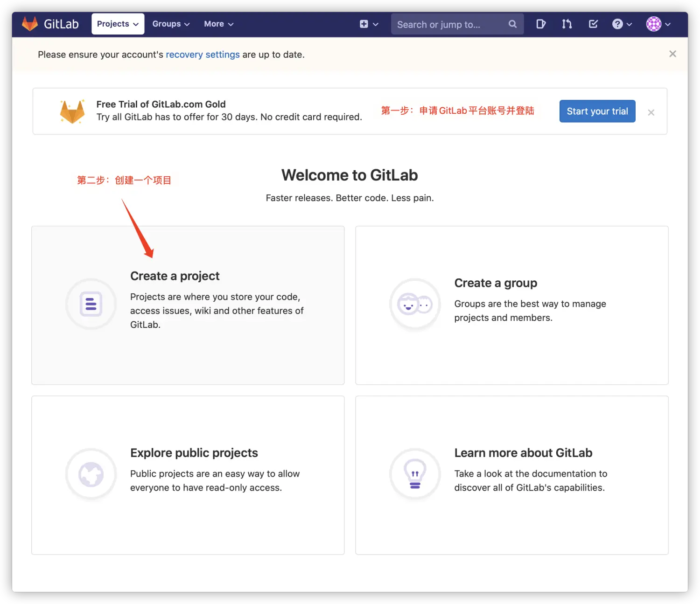The image size is (700, 604).
Task: Open the user avatar menu
Action: pyautogui.click(x=658, y=24)
